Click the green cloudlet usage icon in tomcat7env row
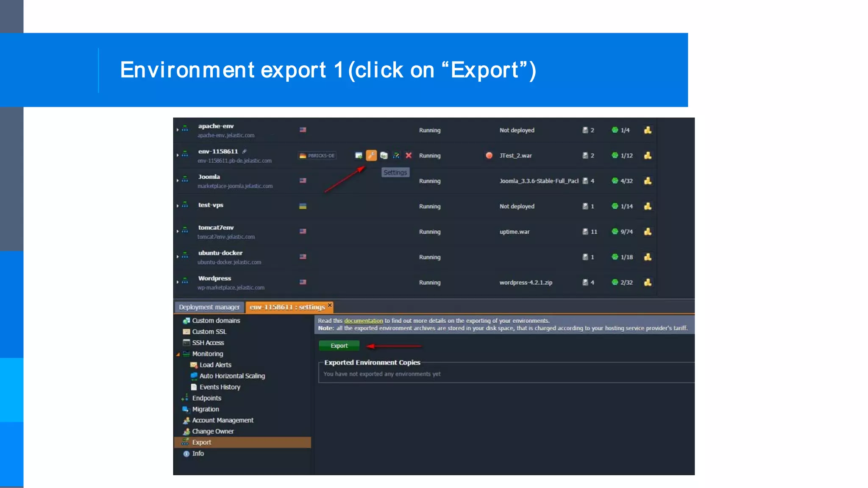This screenshot has height=488, width=868. 615,232
